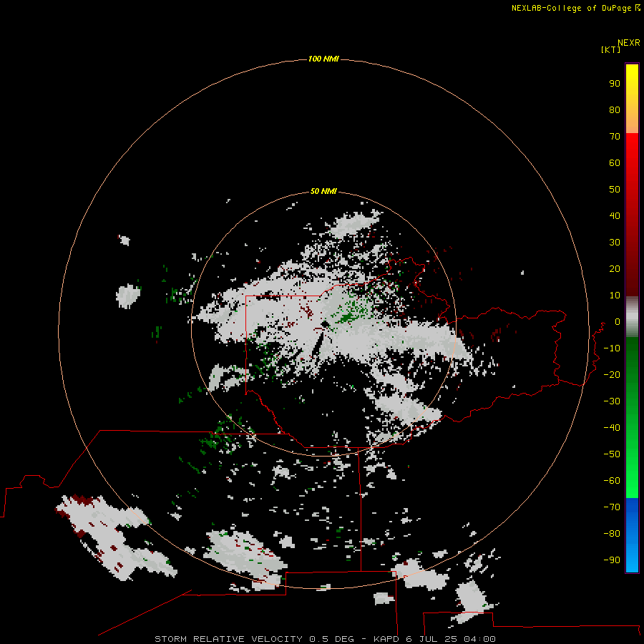Click the -30 value on the velocity scale
This screenshot has width=644, height=644.
pyautogui.click(x=612, y=401)
